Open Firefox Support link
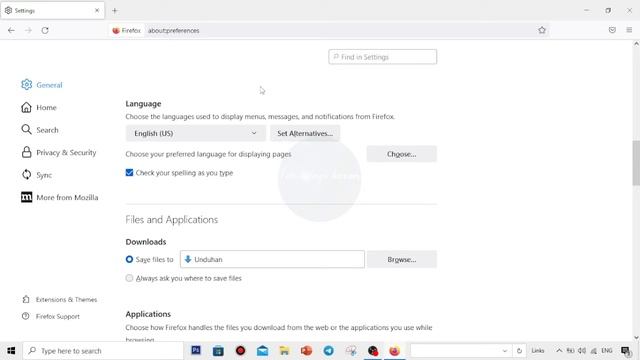Image resolution: width=640 pixels, height=360 pixels. tap(51, 316)
